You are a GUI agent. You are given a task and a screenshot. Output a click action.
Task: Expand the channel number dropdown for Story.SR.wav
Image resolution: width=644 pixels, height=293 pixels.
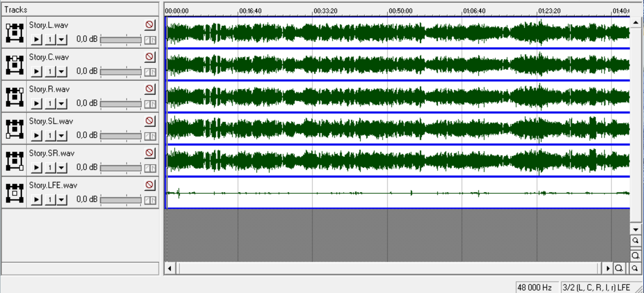coord(62,168)
